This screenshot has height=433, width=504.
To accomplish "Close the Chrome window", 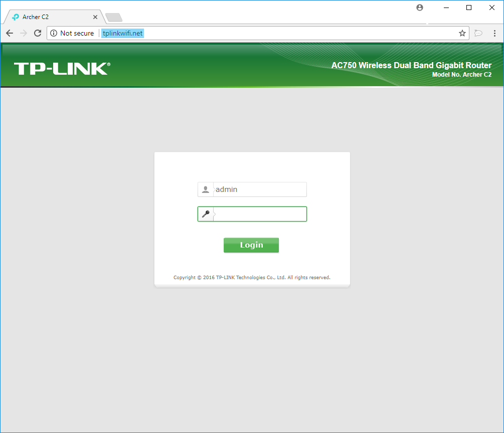I will pyautogui.click(x=492, y=8).
